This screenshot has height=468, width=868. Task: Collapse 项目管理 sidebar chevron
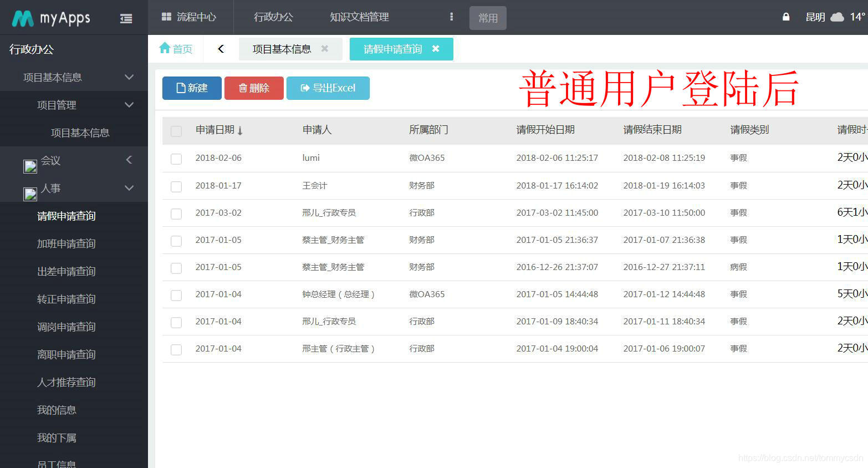[129, 105]
